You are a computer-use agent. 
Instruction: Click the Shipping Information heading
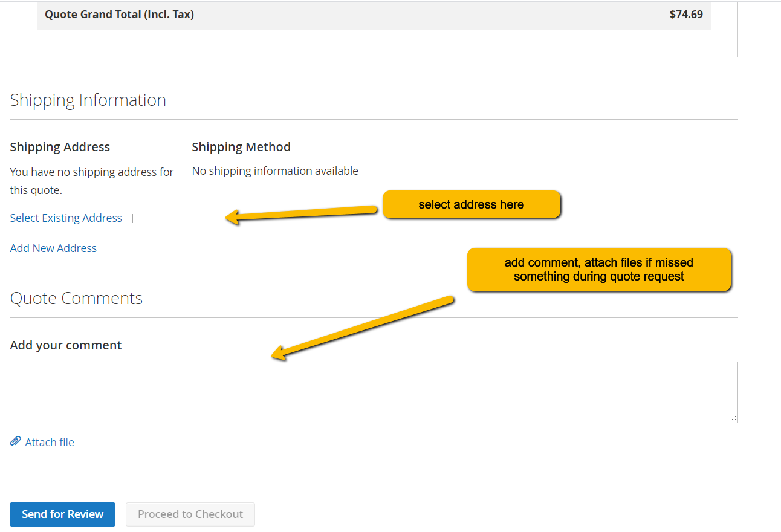point(88,100)
